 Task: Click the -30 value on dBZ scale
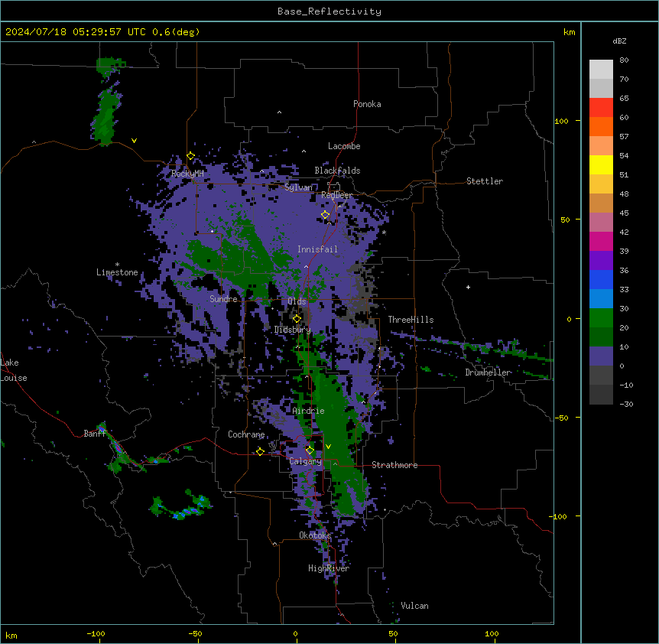coord(626,404)
